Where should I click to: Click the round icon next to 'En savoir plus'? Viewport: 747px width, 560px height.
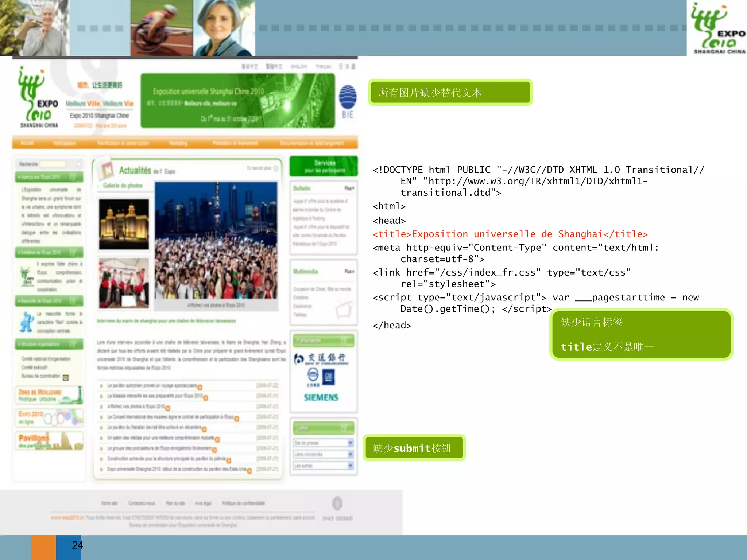(x=276, y=168)
